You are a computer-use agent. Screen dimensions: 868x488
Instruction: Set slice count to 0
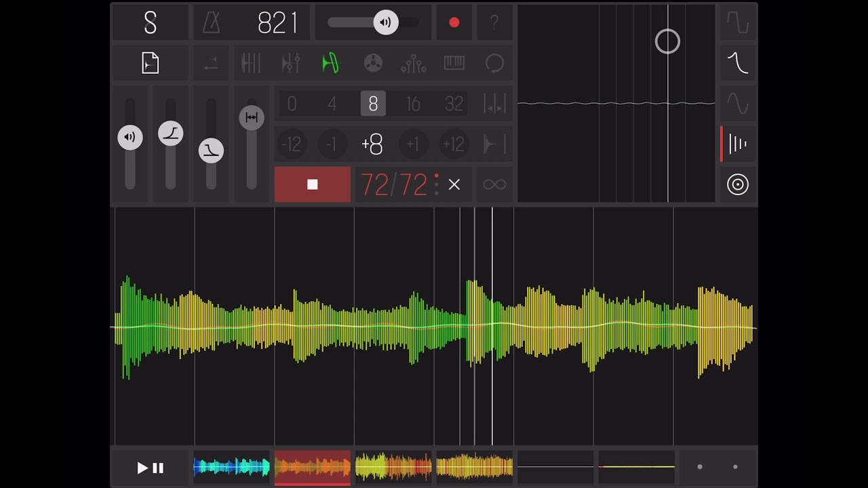click(292, 104)
